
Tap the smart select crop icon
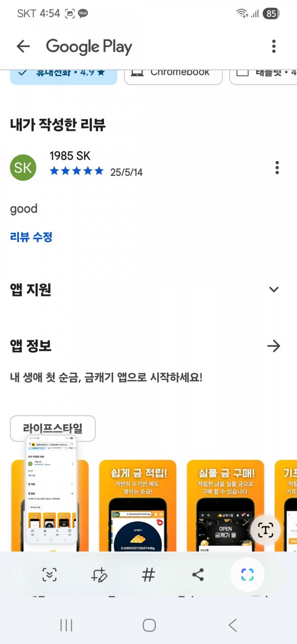tap(247, 575)
